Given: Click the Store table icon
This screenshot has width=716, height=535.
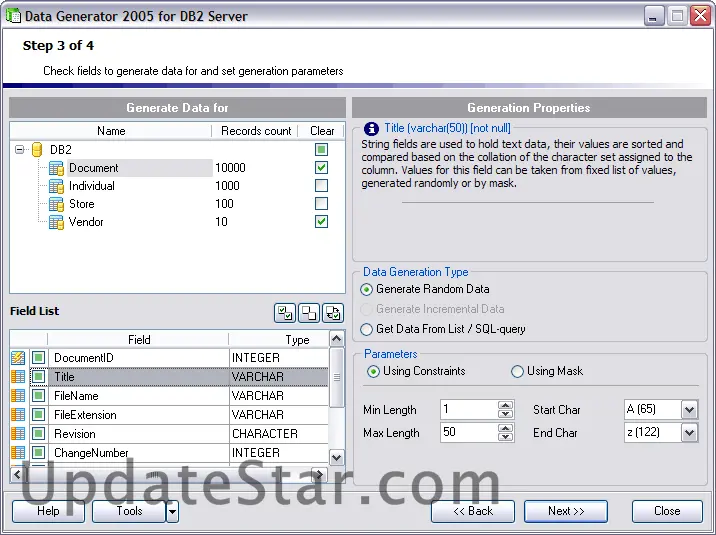Looking at the screenshot, I should [x=56, y=204].
